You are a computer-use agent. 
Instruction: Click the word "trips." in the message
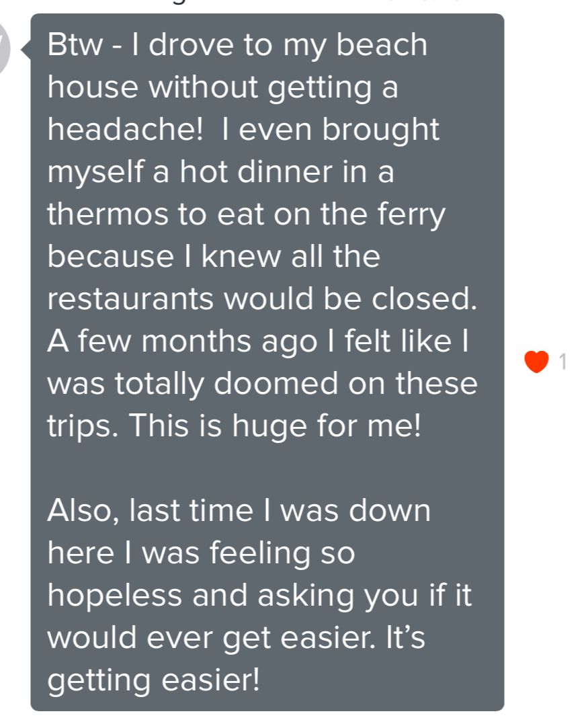click(x=82, y=426)
